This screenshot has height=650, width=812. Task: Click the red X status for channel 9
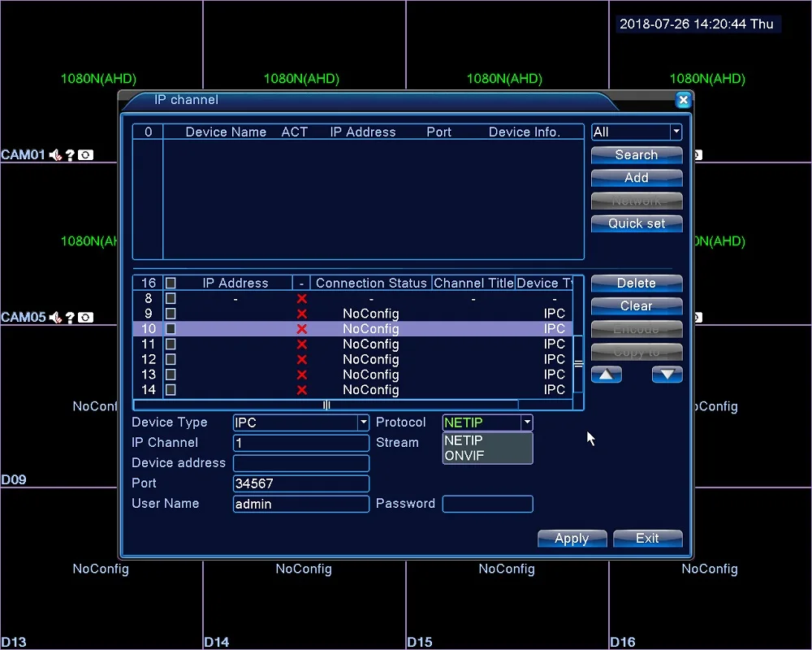pyautogui.click(x=301, y=314)
